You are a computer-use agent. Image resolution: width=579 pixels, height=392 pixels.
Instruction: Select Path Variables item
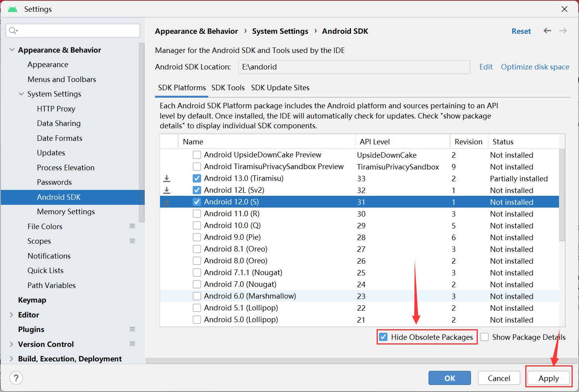pos(51,285)
